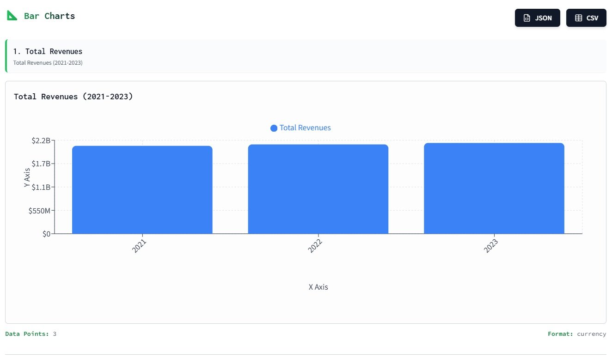Download data using the CSV button

click(586, 18)
